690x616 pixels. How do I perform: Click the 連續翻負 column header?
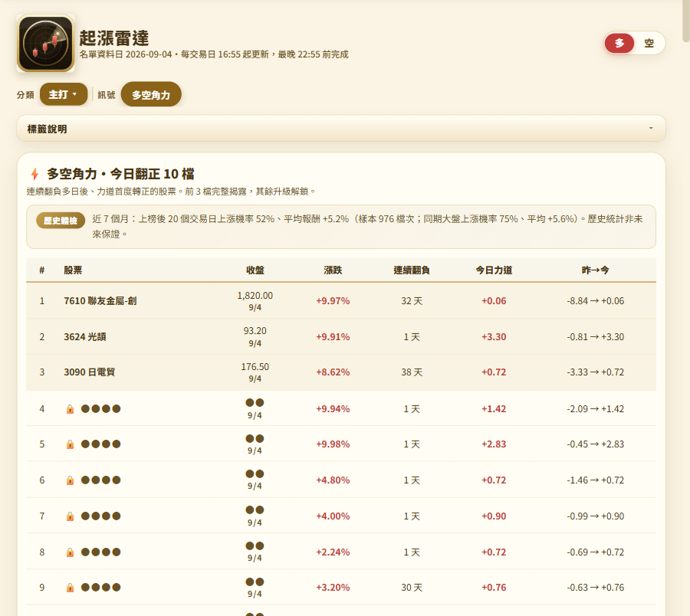412,270
